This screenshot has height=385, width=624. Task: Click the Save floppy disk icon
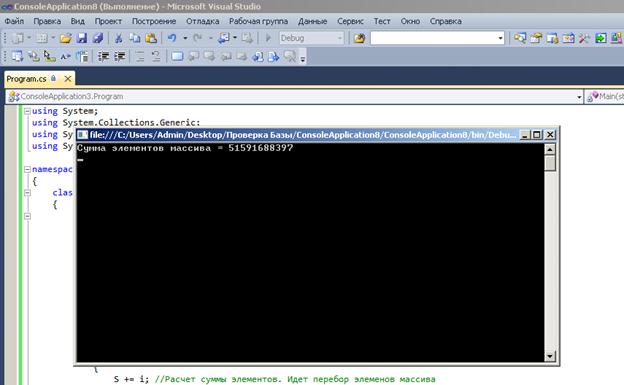[82, 38]
